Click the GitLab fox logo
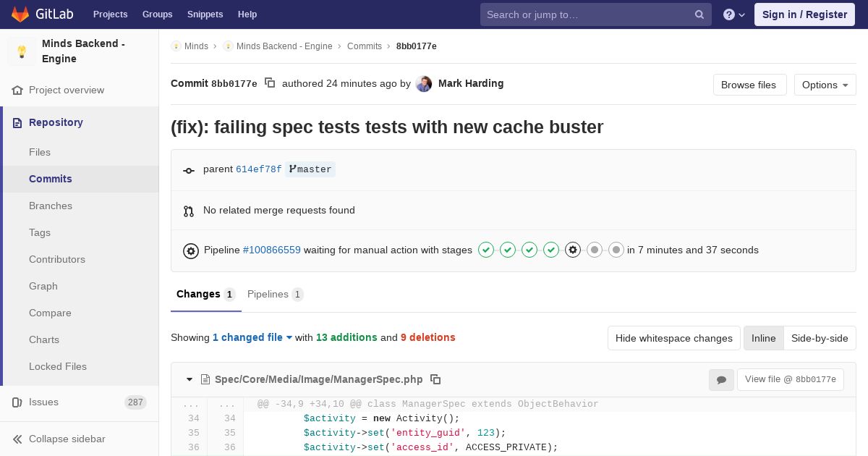868x456 pixels. 20,14
